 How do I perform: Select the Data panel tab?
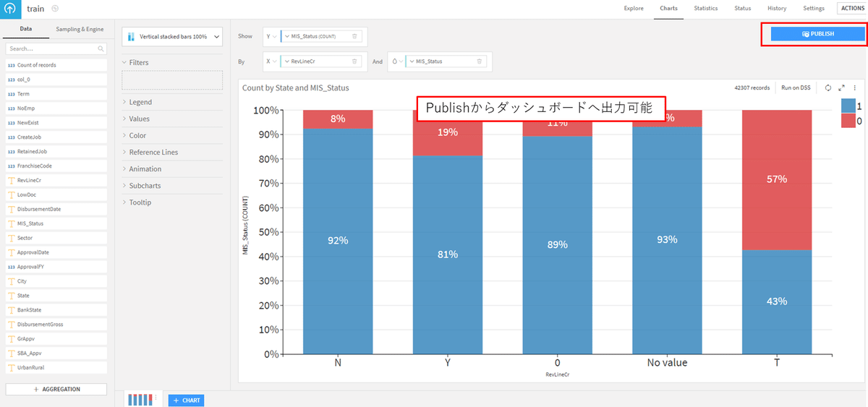coord(25,29)
